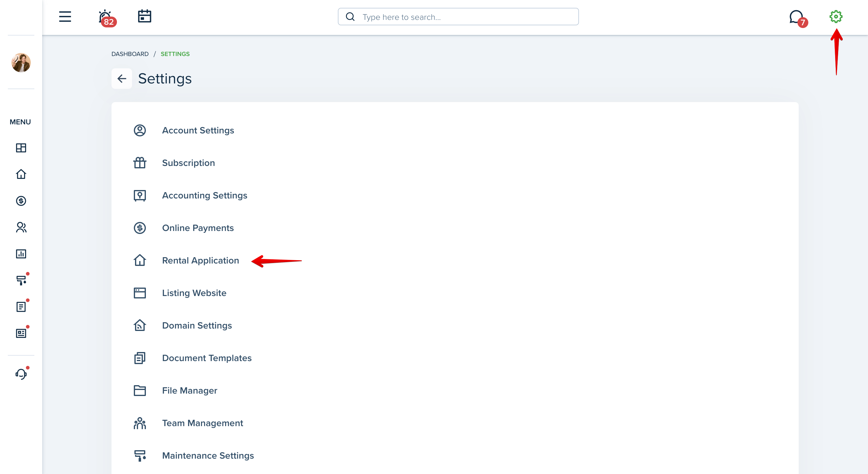This screenshot has width=868, height=474.
Task: Open Subscription settings
Action: point(188,163)
